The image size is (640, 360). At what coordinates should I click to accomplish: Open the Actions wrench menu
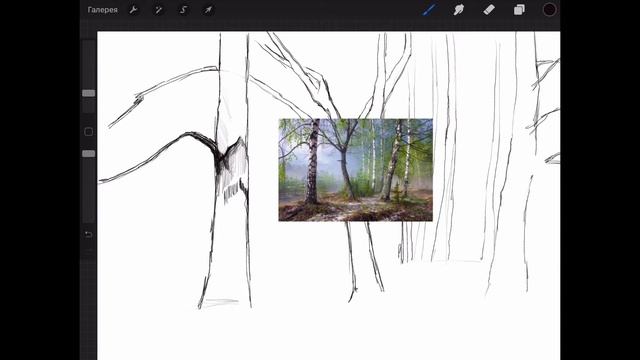click(x=133, y=10)
